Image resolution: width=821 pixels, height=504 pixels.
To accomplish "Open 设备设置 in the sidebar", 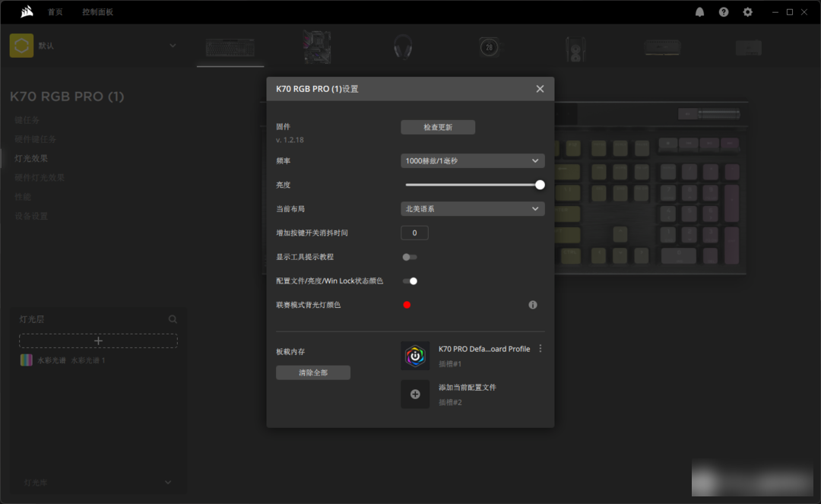I will pyautogui.click(x=31, y=216).
